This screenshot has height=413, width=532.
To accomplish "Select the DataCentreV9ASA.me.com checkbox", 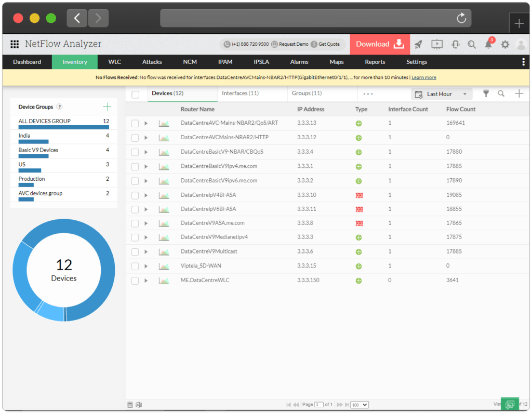I will coord(135,223).
